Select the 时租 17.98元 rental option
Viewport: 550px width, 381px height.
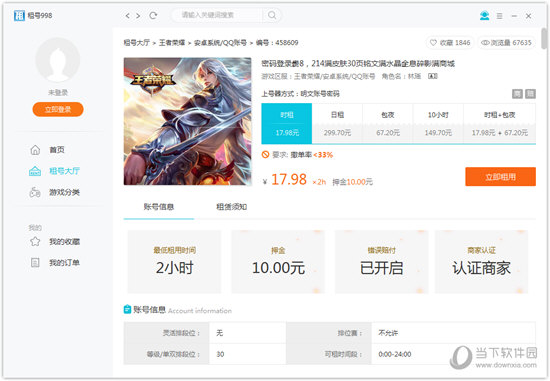[x=287, y=123]
